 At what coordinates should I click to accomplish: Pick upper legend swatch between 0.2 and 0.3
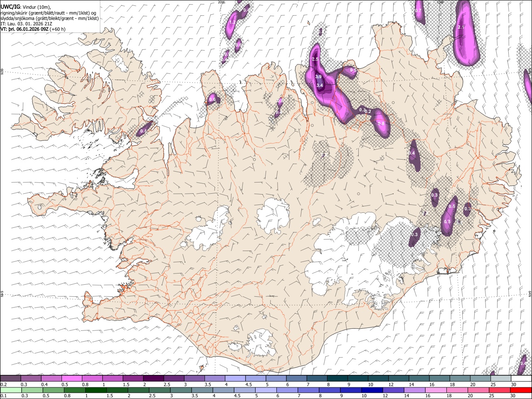[x=11, y=379]
